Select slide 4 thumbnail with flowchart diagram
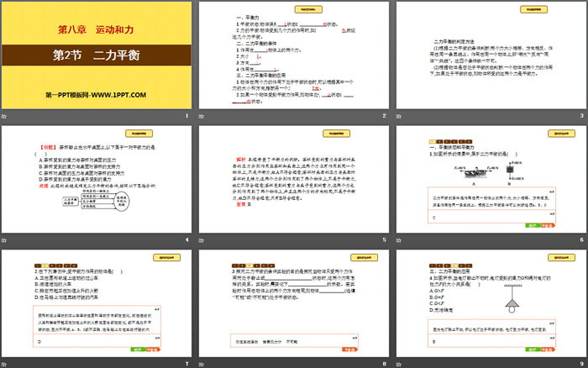This screenshot has height=368, width=588. tap(97, 179)
